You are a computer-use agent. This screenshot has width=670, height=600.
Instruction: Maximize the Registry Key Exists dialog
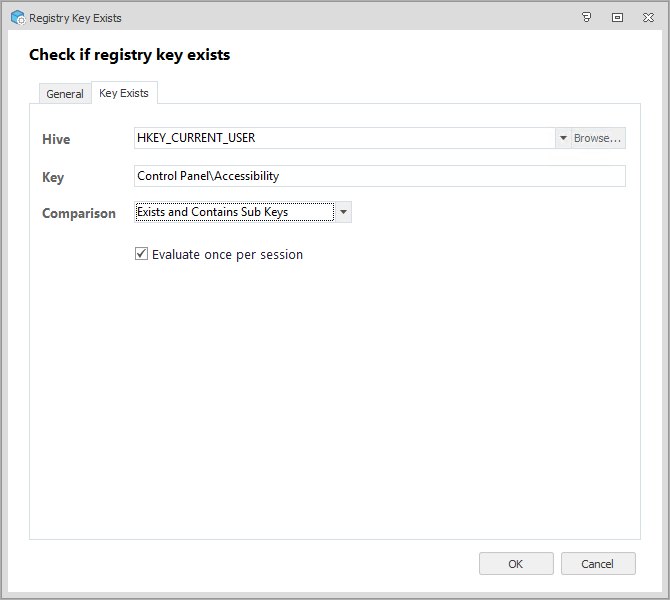[617, 17]
